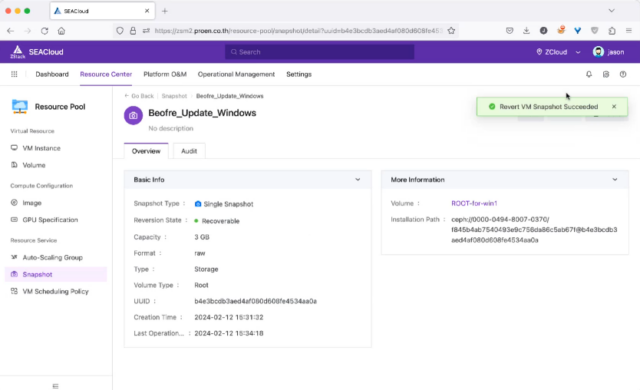Screen dimensions: 640x390
Task: Open the apps grid menu icon
Action: [x=14, y=74]
